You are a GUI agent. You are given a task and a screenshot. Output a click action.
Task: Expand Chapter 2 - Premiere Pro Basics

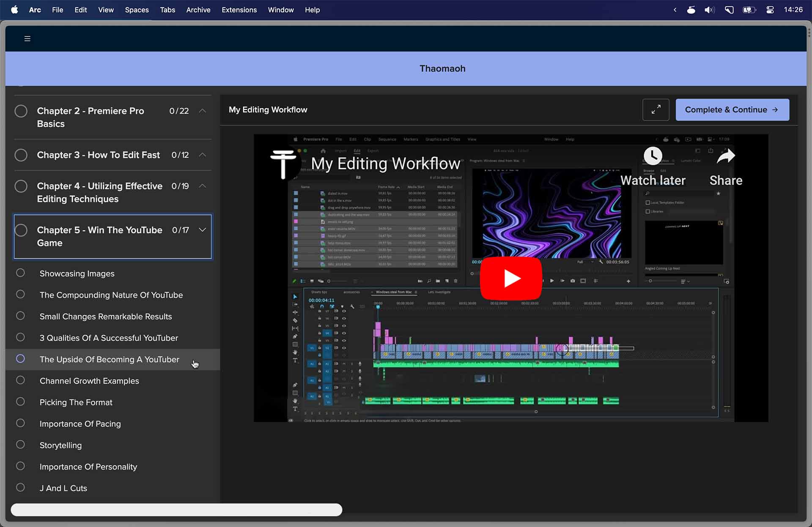[202, 111]
